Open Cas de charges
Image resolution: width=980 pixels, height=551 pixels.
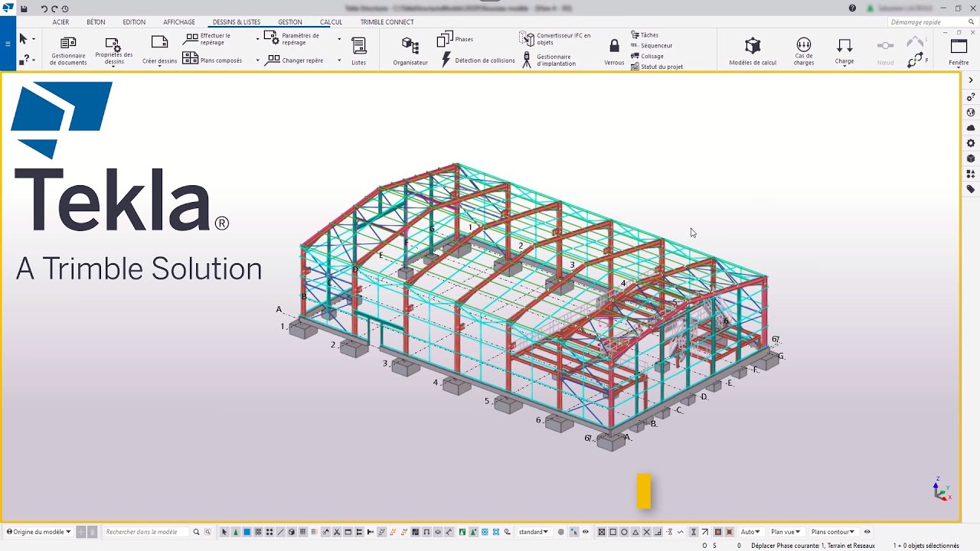(804, 51)
